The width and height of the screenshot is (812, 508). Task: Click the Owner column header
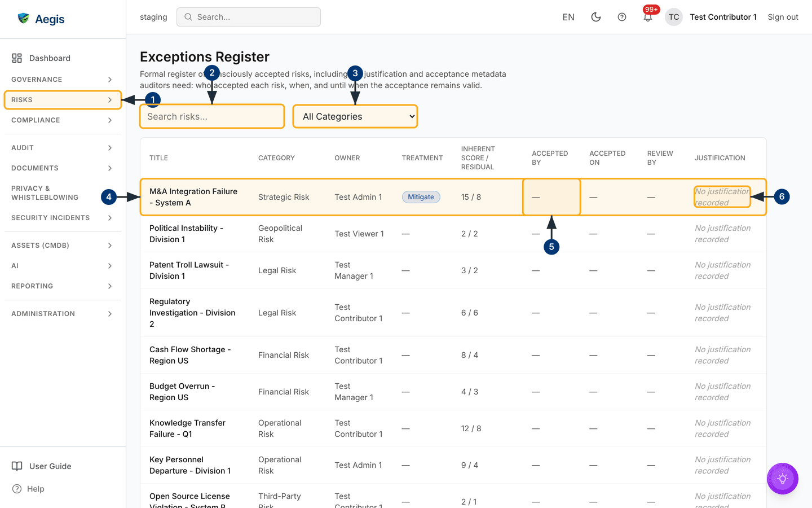(x=347, y=158)
